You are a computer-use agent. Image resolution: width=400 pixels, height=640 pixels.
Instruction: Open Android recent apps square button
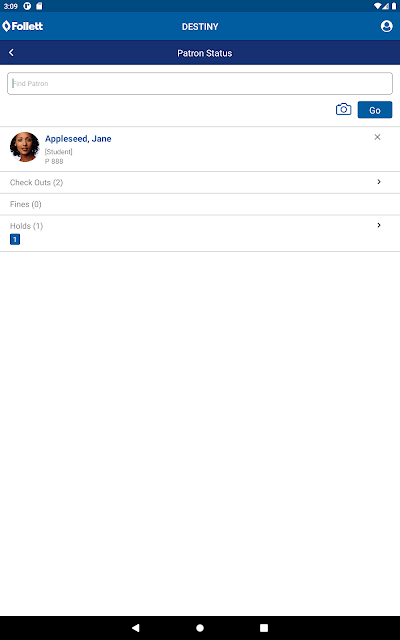click(x=264, y=628)
